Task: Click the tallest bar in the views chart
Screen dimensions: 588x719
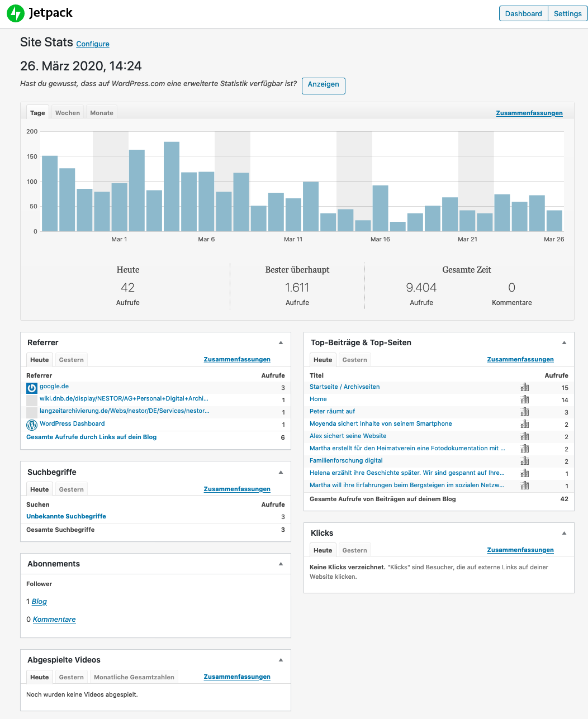Action: pyautogui.click(x=172, y=187)
